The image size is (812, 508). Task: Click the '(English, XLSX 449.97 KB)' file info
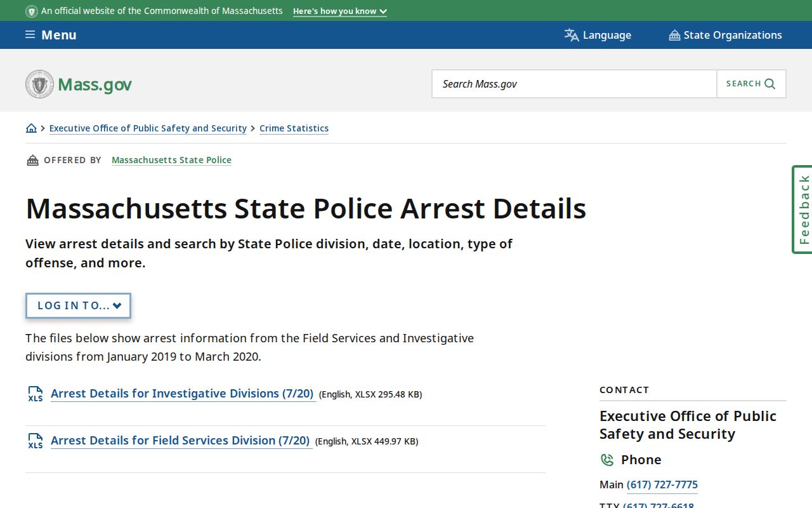pos(367,441)
